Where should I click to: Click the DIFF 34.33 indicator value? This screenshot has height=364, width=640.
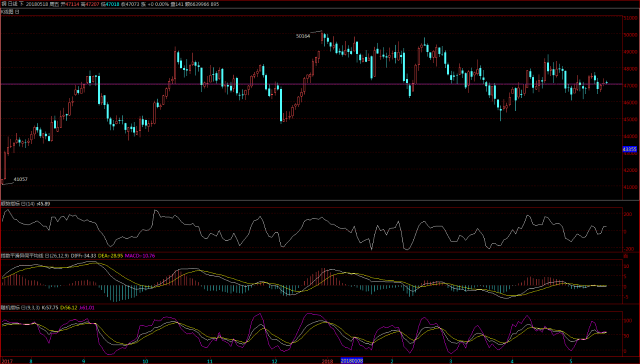click(83, 256)
